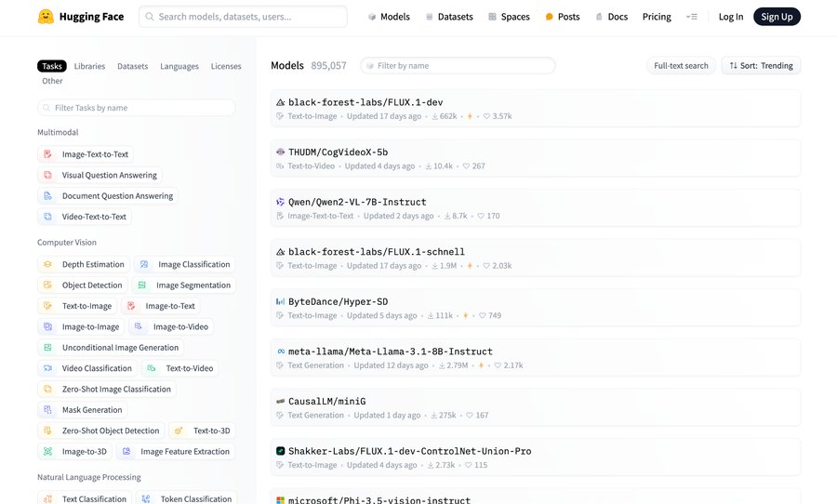
Task: Select Image-to-Text task icon
Action: pos(131,306)
